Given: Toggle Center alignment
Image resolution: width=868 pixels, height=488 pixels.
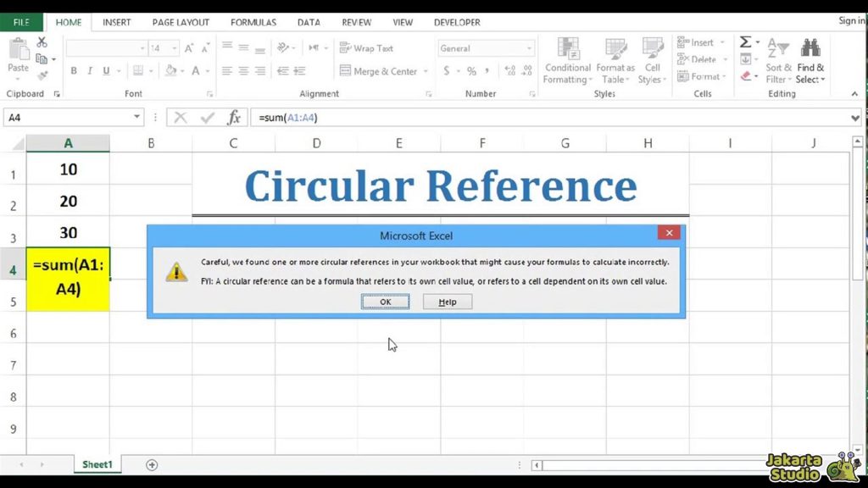Looking at the screenshot, I should (243, 71).
